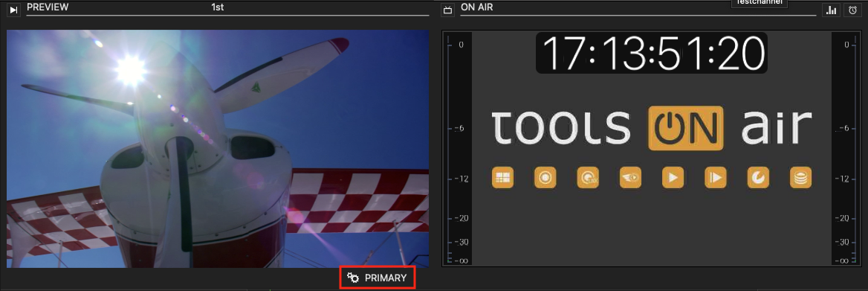Viewport: 868px width, 291px height.
Task: Toggle the audio level meter bars icon
Action: 831,10
